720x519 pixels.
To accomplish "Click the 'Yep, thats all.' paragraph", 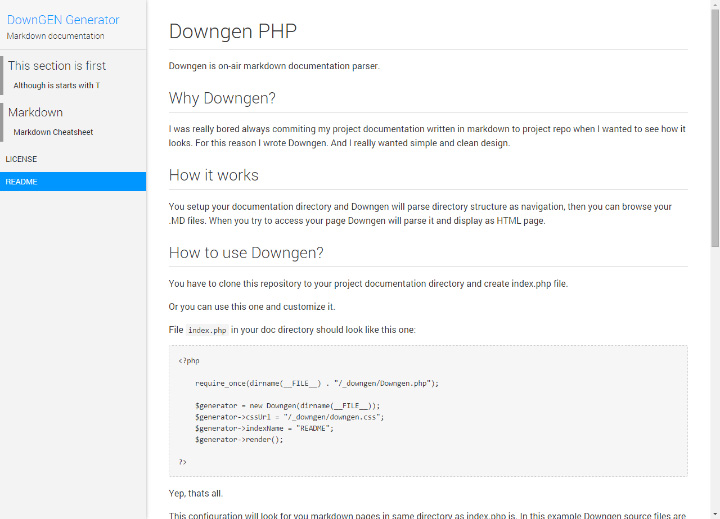I will [196, 493].
